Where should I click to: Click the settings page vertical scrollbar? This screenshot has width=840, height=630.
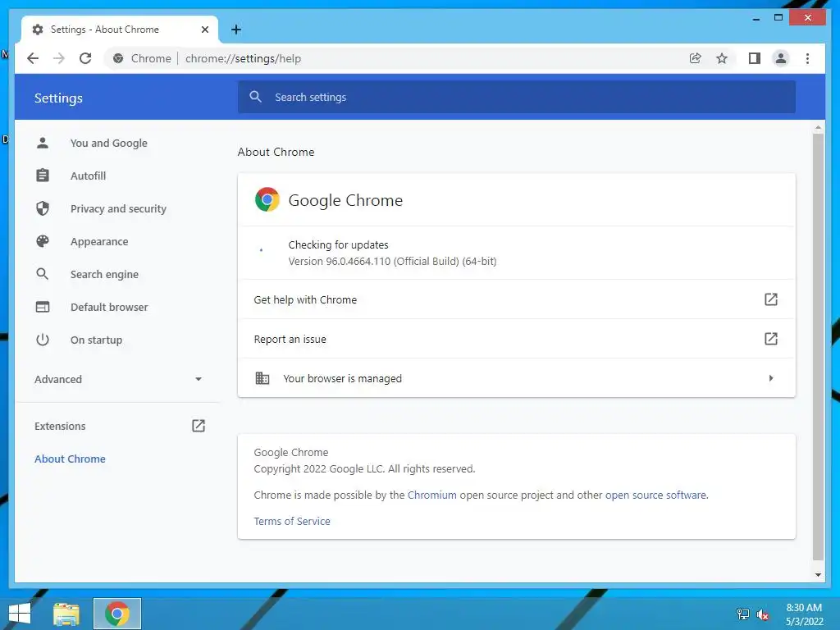tap(818, 346)
